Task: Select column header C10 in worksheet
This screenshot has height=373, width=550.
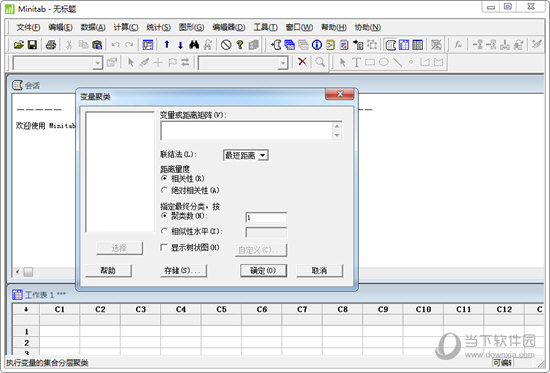Action: click(x=423, y=309)
